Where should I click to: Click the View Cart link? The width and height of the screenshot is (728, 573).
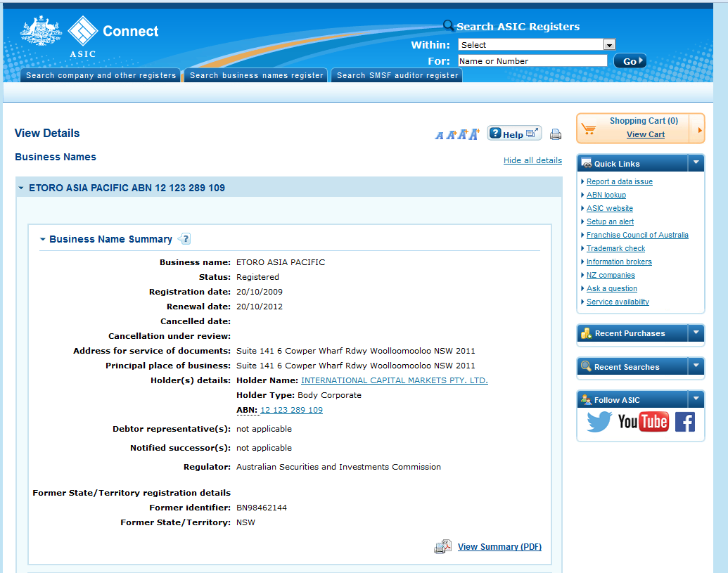click(x=646, y=134)
